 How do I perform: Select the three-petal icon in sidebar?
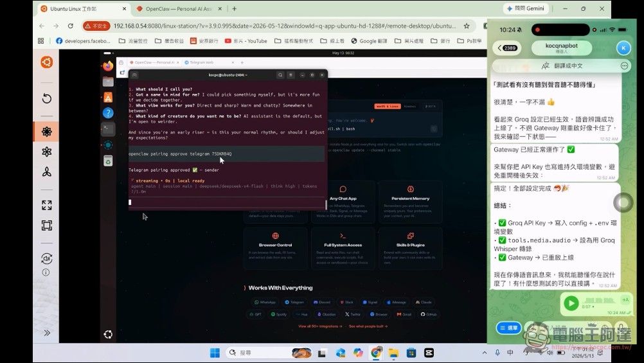coord(47,172)
